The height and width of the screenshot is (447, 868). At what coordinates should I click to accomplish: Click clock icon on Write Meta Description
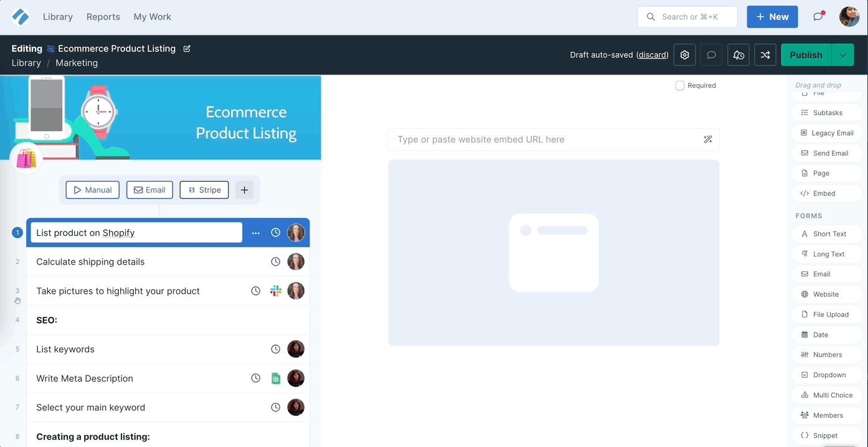tap(256, 379)
